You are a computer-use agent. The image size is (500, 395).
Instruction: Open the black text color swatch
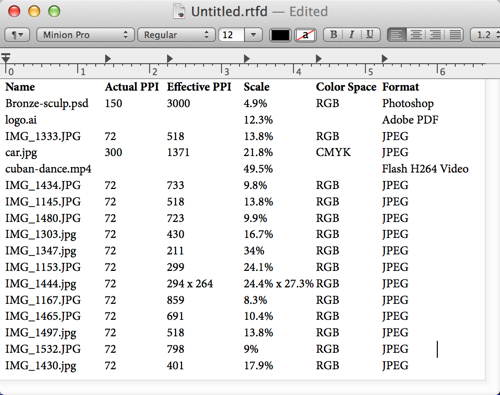pyautogui.click(x=280, y=35)
